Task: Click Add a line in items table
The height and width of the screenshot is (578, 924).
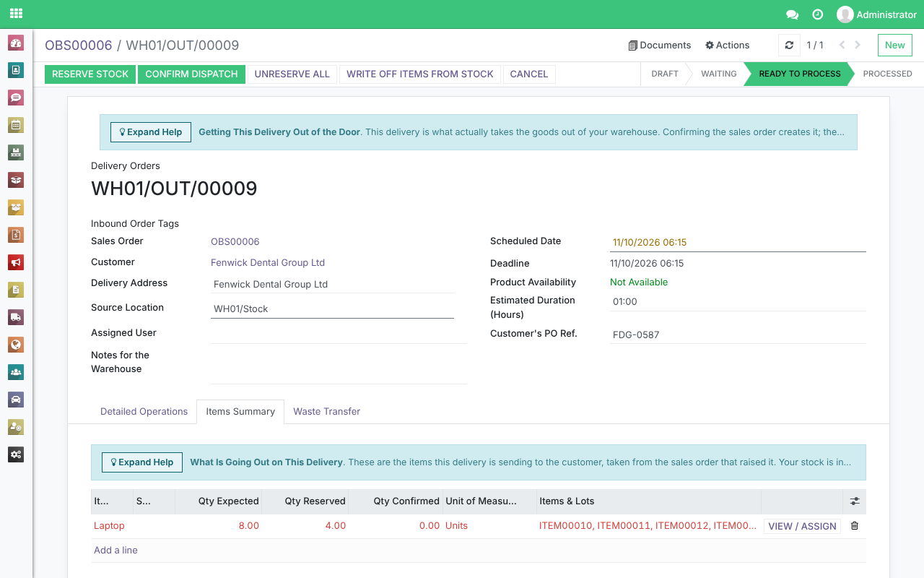Action: (115, 550)
